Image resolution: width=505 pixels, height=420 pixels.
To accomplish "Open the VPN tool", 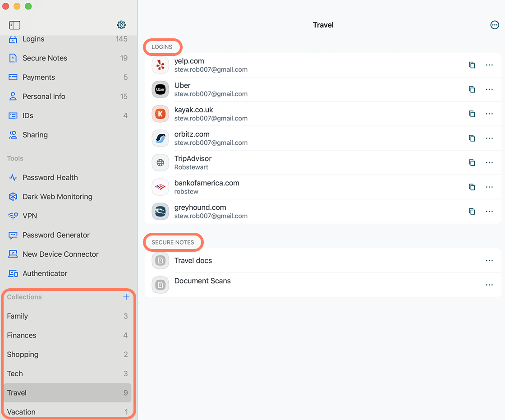I will point(68,216).
